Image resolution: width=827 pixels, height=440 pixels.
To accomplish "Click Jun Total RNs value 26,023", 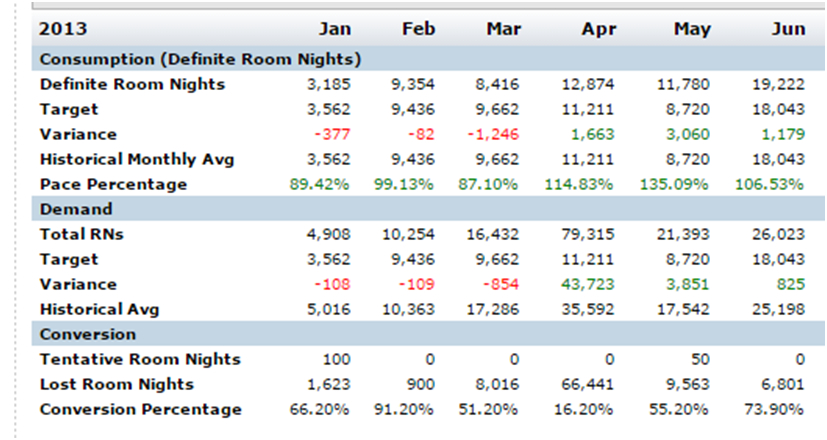I will pyautogui.click(x=778, y=234).
